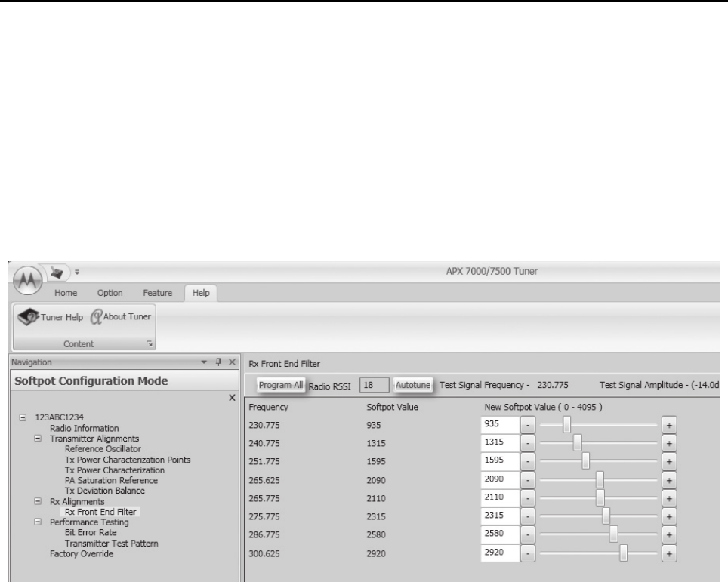Select the Tx Power Characterization item
Viewport: 728px width, 582px height.
coord(115,470)
